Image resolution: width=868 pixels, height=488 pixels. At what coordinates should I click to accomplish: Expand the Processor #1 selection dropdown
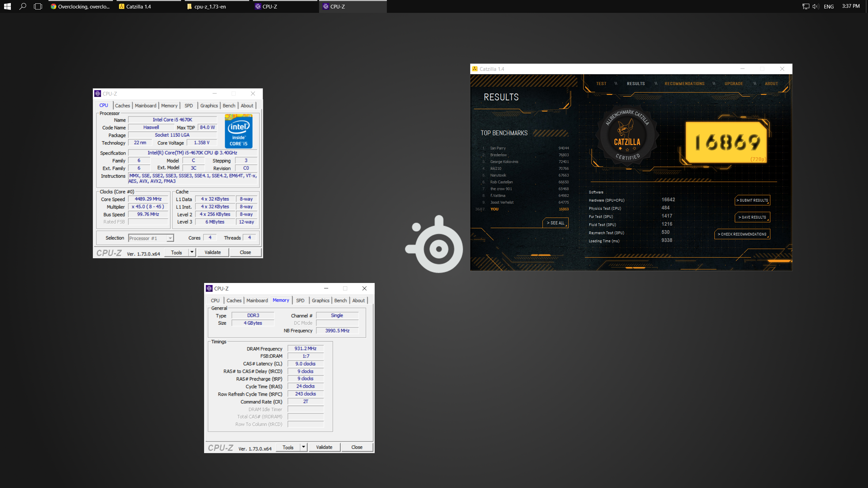pyautogui.click(x=170, y=238)
